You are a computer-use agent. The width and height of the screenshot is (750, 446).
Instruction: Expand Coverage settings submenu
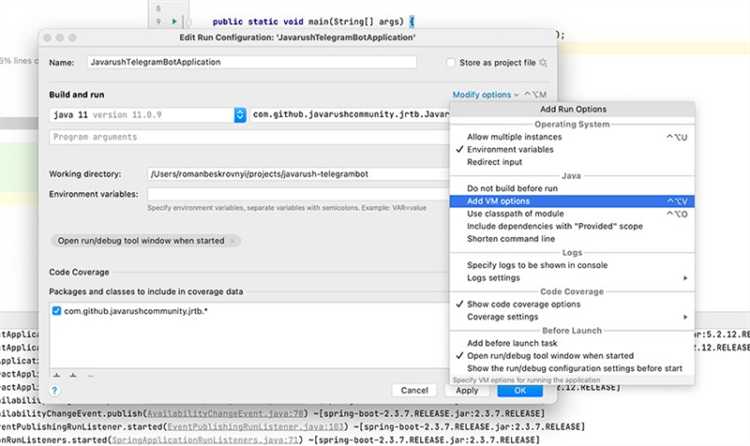[572, 317]
